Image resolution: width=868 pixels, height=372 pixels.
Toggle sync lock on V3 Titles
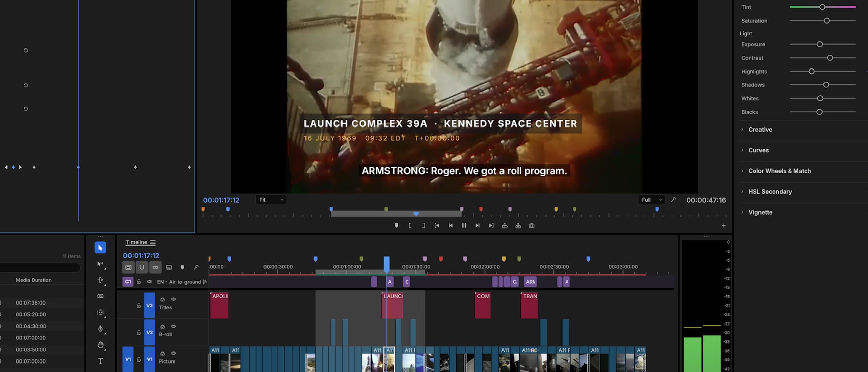click(x=162, y=299)
